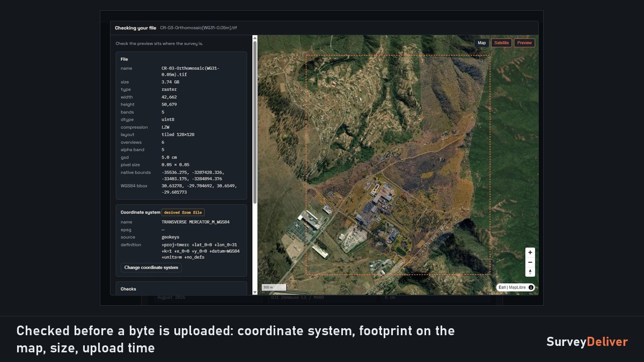Select the source value geokeys
The width and height of the screenshot is (644, 362).
(169, 237)
